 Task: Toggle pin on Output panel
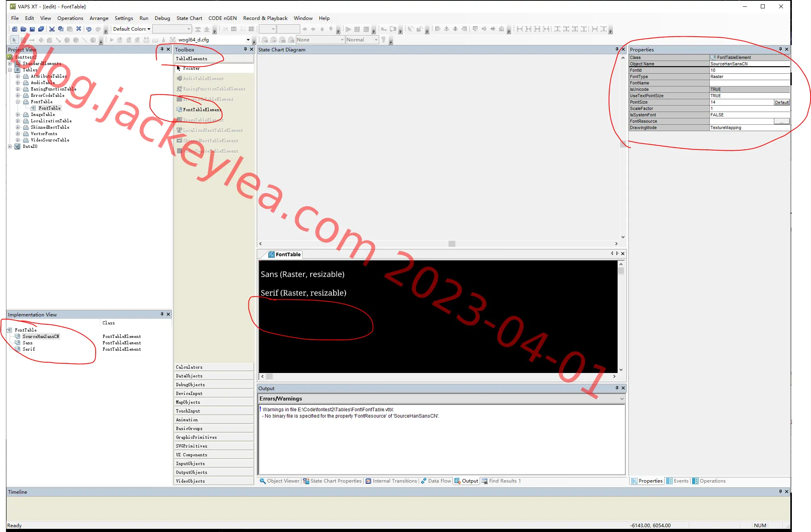tap(617, 388)
